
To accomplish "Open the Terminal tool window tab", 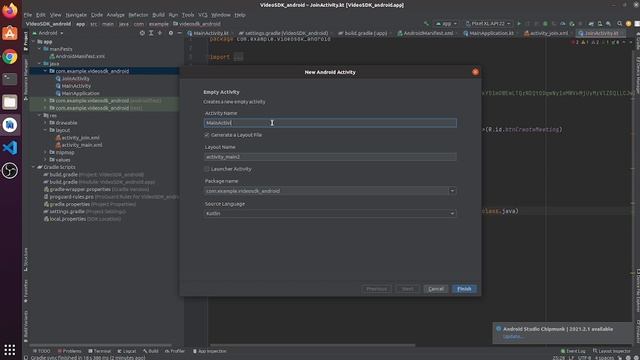I will [99, 351].
